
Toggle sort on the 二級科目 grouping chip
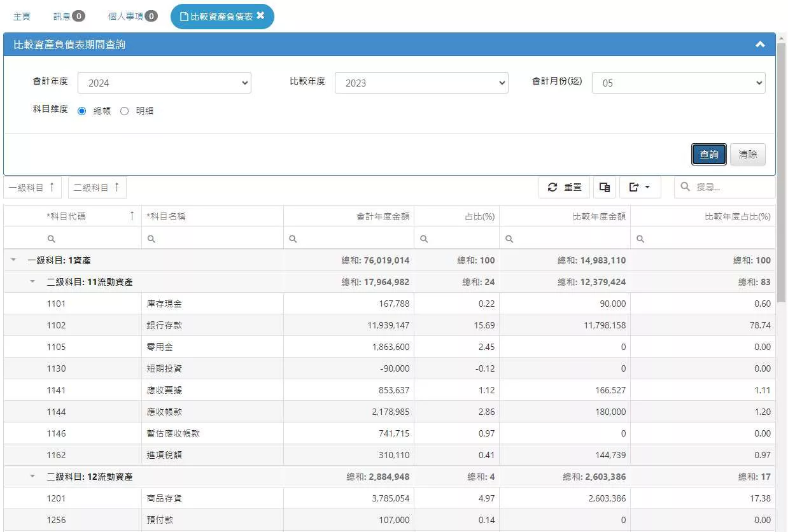coord(97,187)
